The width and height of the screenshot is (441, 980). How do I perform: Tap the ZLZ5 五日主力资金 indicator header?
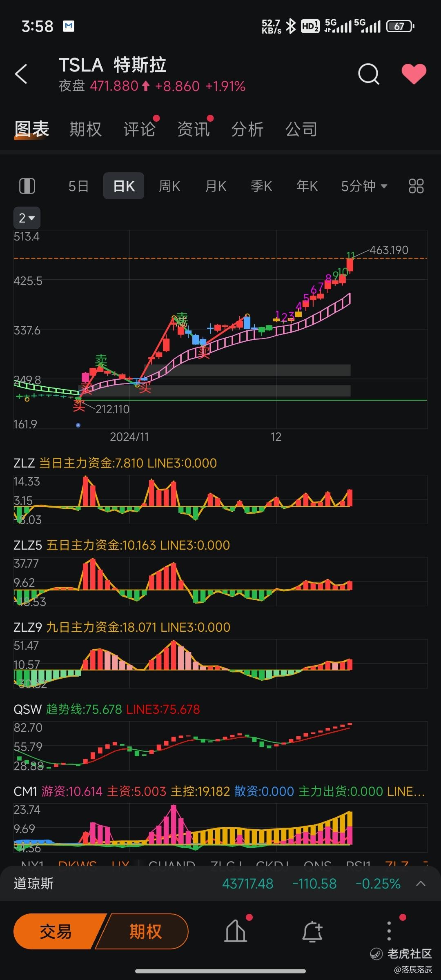122,545
